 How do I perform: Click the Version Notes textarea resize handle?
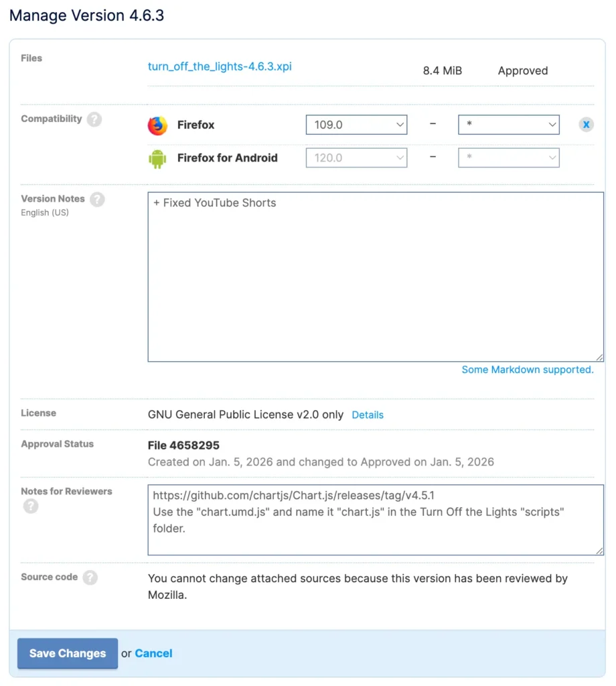(x=599, y=357)
